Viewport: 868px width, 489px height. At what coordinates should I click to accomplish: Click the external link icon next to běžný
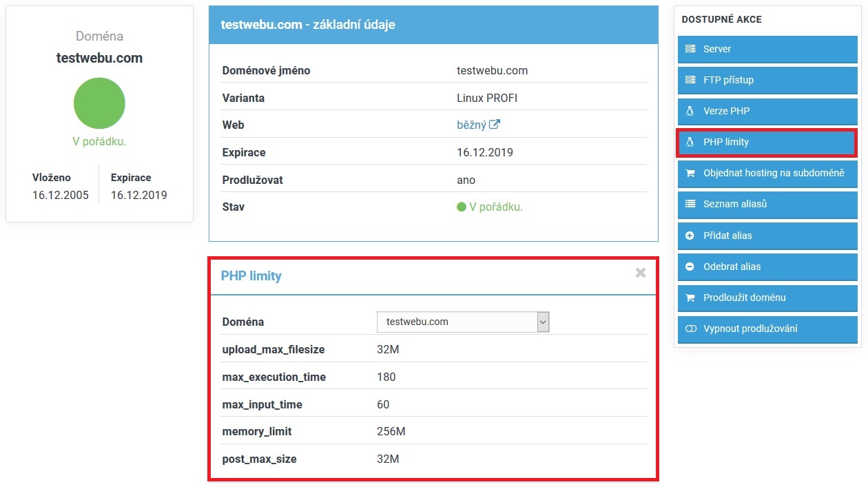tap(495, 125)
